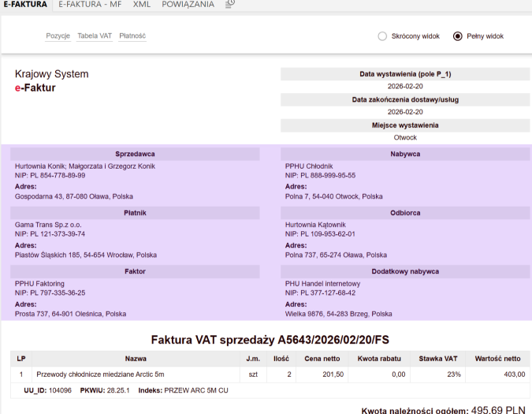The width and height of the screenshot is (532, 414).
Task: Select the Skrócony widok radio button
Action: point(383,36)
